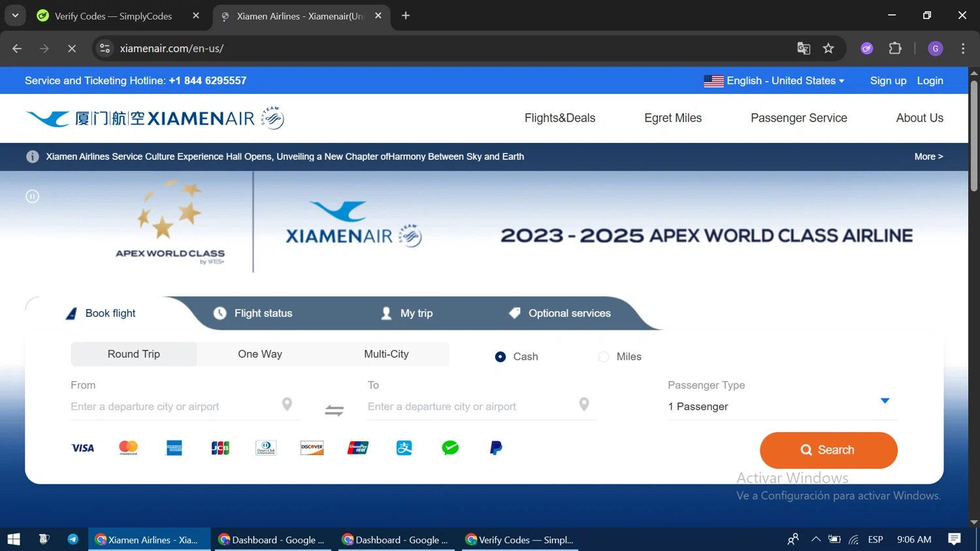Click the info icon in announcement bar
Screen dimensions: 980x551
coord(32,157)
